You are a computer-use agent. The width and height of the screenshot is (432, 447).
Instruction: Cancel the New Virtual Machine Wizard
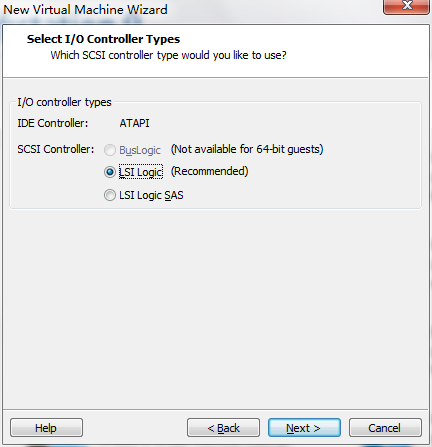point(385,428)
